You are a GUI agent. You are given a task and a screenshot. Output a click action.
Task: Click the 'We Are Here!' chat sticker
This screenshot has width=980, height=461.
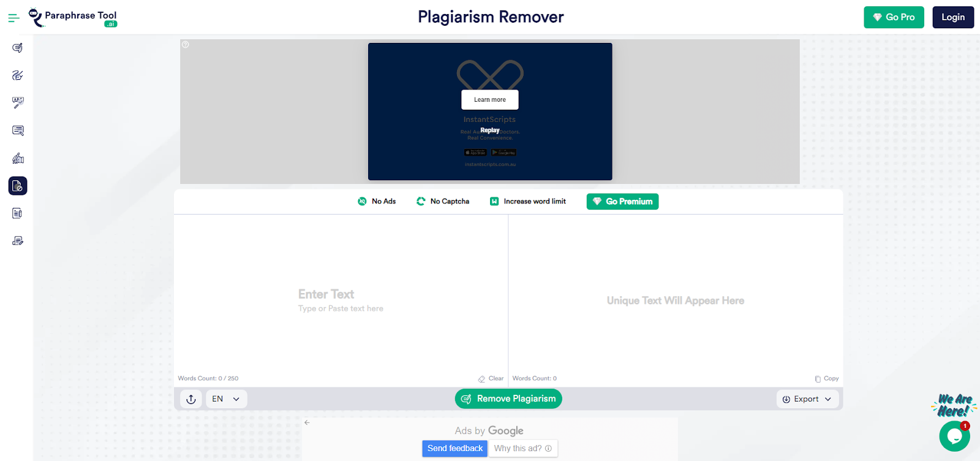[x=954, y=405]
